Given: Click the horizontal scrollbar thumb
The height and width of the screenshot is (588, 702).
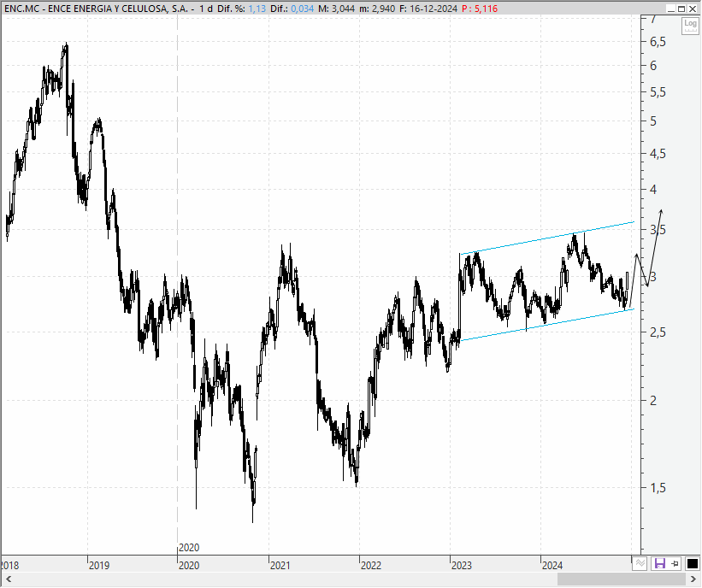Looking at the screenshot, I should click(622, 579).
